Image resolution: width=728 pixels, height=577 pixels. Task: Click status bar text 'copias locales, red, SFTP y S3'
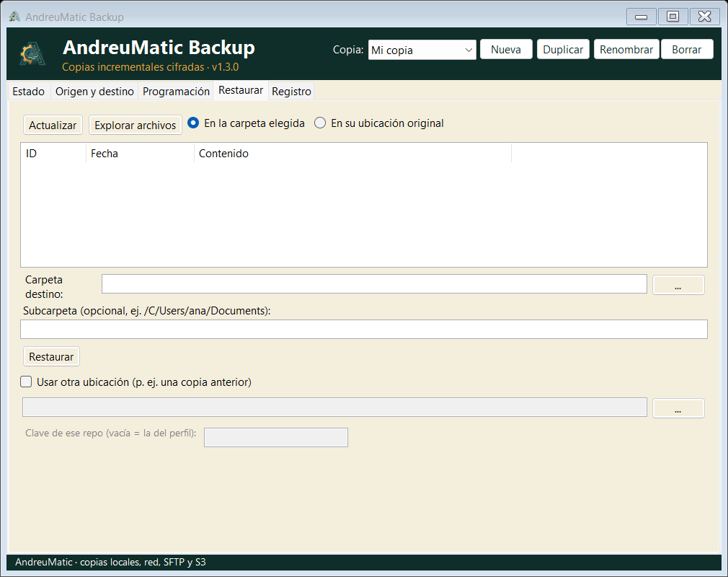tap(143, 562)
